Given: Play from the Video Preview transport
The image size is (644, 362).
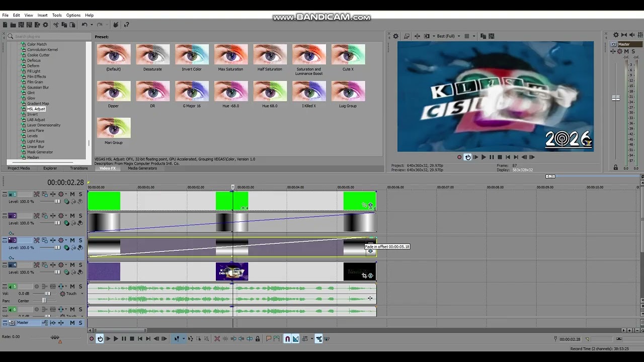Looking at the screenshot, I should [484, 157].
